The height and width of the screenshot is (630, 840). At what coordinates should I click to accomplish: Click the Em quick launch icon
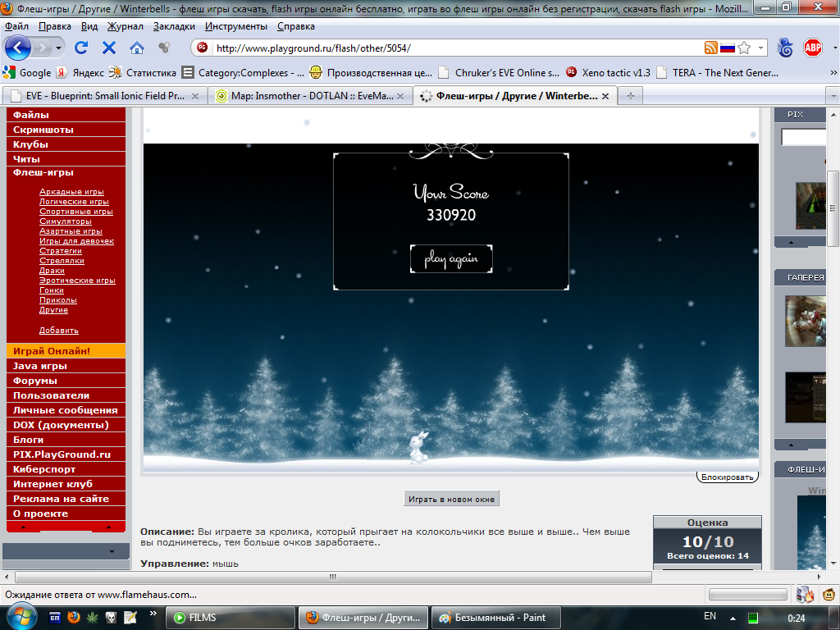55,618
